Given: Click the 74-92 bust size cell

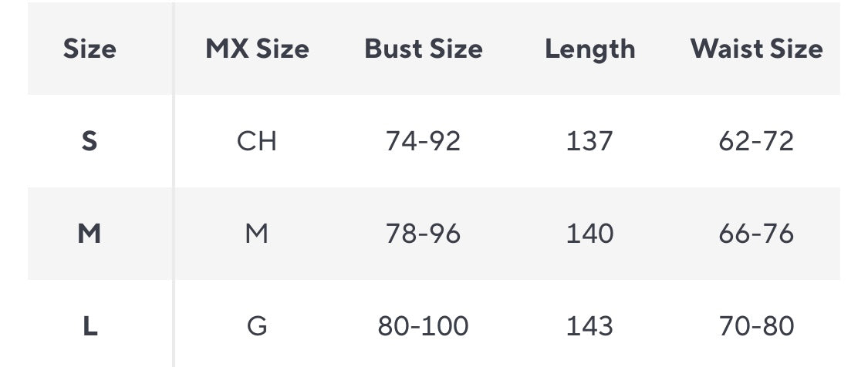Looking at the screenshot, I should pyautogui.click(x=424, y=141).
